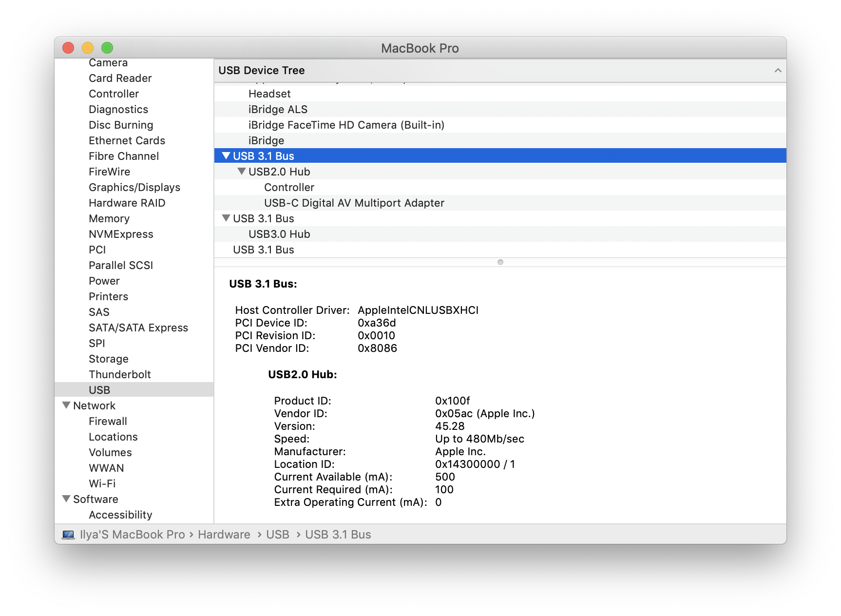This screenshot has width=841, height=616.
Task: Select USB2.0 Hub in the device tree
Action: click(500, 172)
